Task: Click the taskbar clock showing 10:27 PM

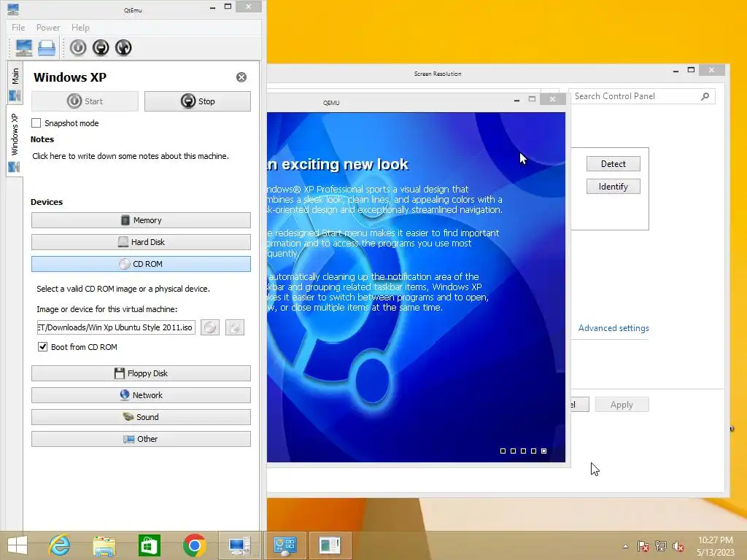Action: tap(715, 546)
